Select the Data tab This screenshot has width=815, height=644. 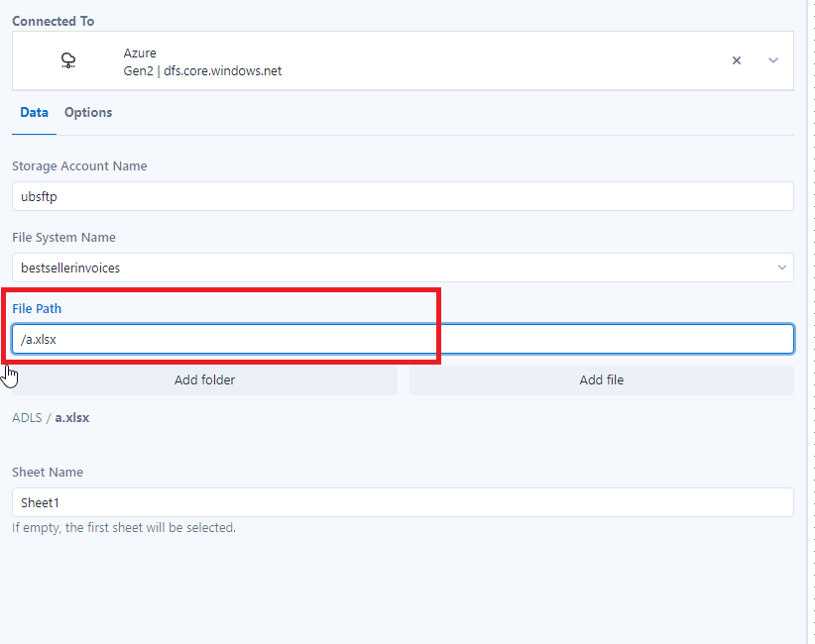(x=34, y=112)
